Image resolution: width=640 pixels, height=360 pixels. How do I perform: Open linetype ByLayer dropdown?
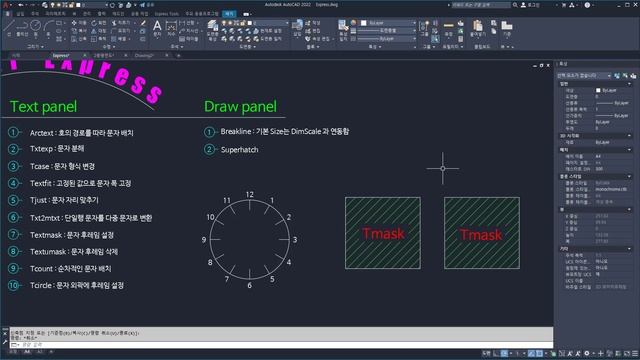387,38
